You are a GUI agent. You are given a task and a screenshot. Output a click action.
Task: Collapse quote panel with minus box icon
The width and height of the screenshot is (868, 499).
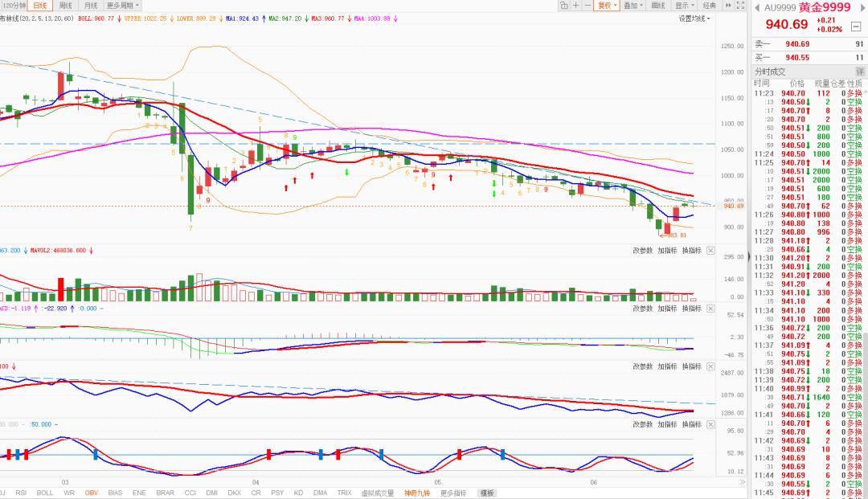pyautogui.click(x=856, y=27)
